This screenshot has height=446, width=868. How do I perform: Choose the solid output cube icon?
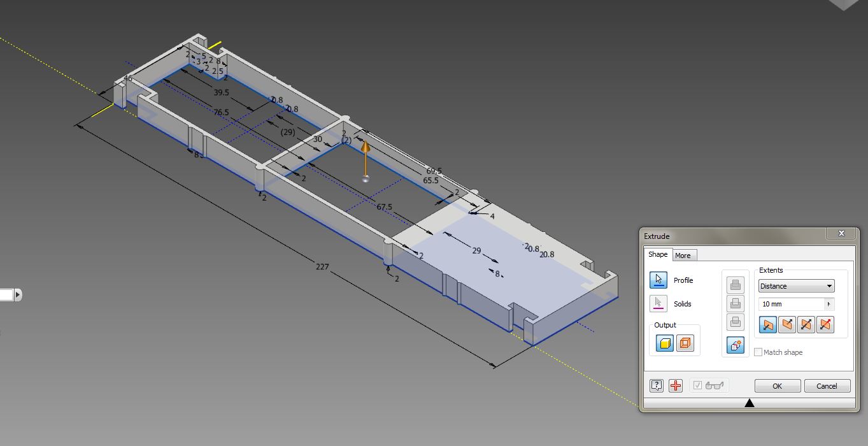664,343
